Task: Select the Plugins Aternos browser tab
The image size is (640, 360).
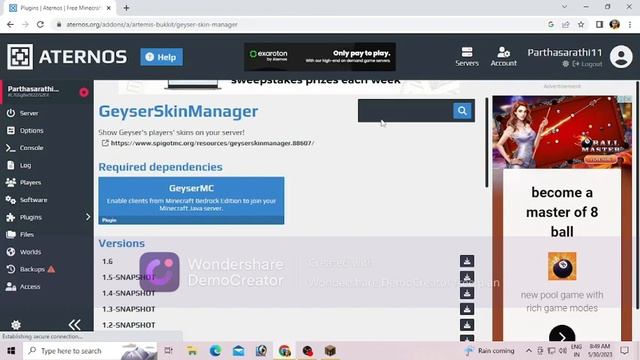Action: click(x=60, y=8)
